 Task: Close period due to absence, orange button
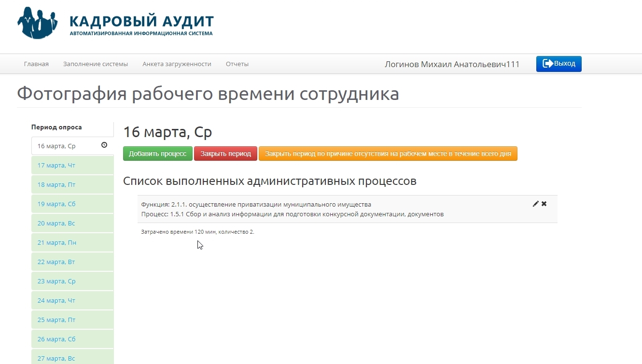pyautogui.click(x=388, y=154)
